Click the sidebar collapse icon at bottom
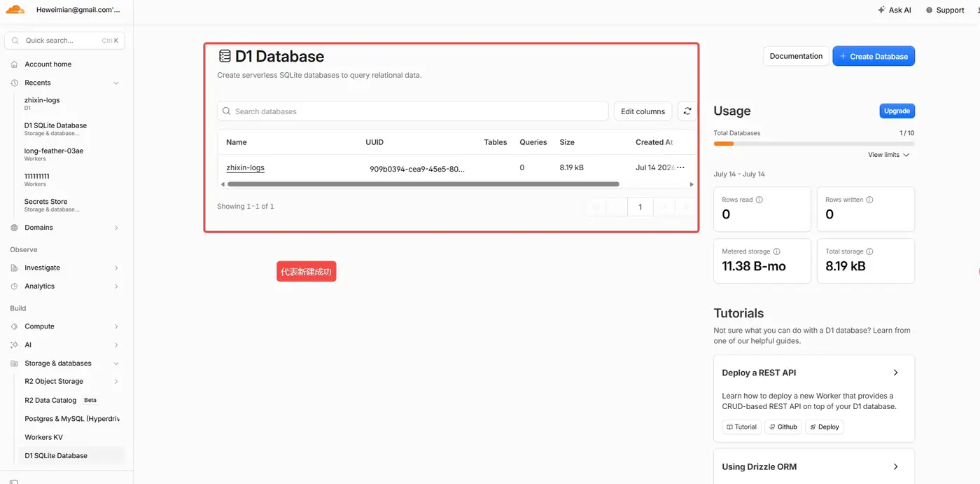 (14, 481)
